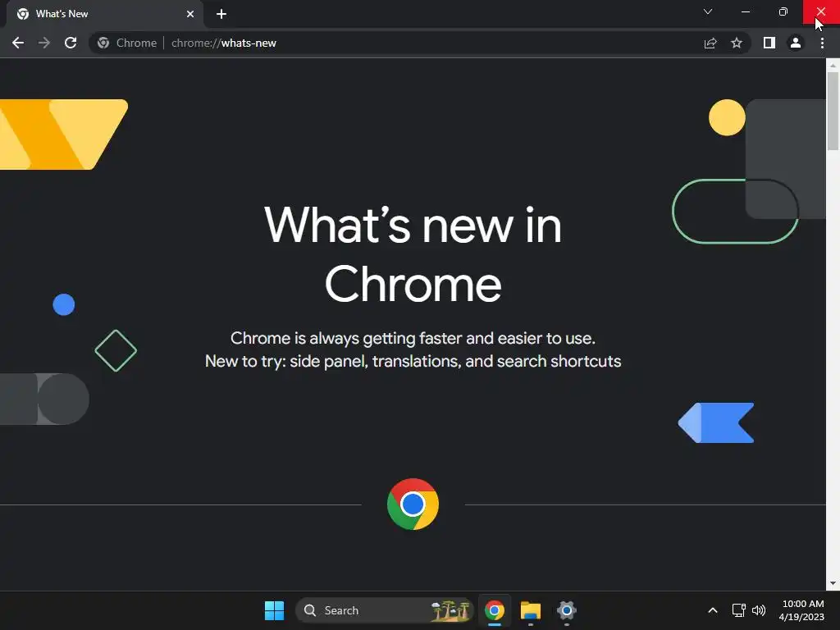Click the taskbar Search box

click(x=384, y=610)
